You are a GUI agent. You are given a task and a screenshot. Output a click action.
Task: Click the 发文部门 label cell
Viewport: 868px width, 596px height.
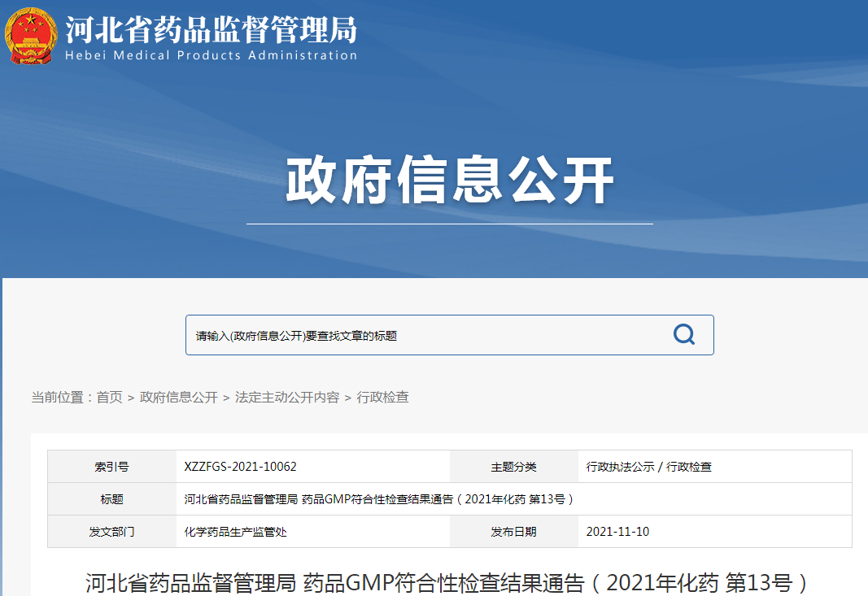(x=111, y=532)
